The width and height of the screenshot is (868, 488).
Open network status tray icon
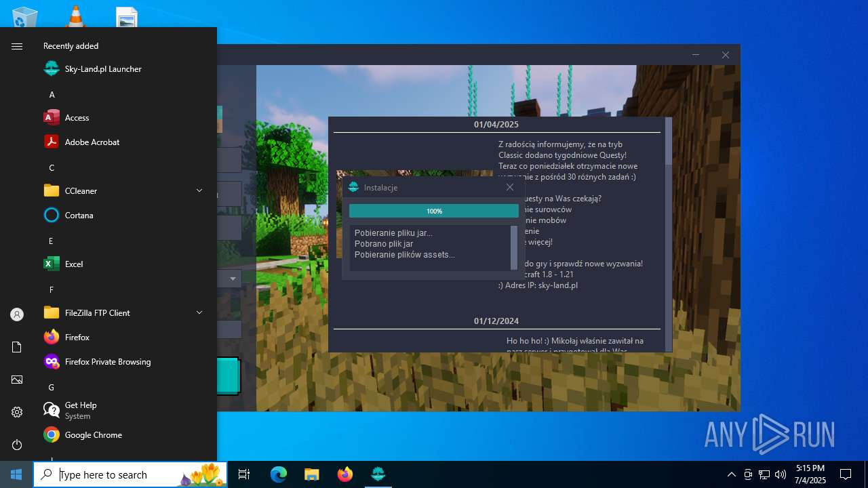[764, 474]
